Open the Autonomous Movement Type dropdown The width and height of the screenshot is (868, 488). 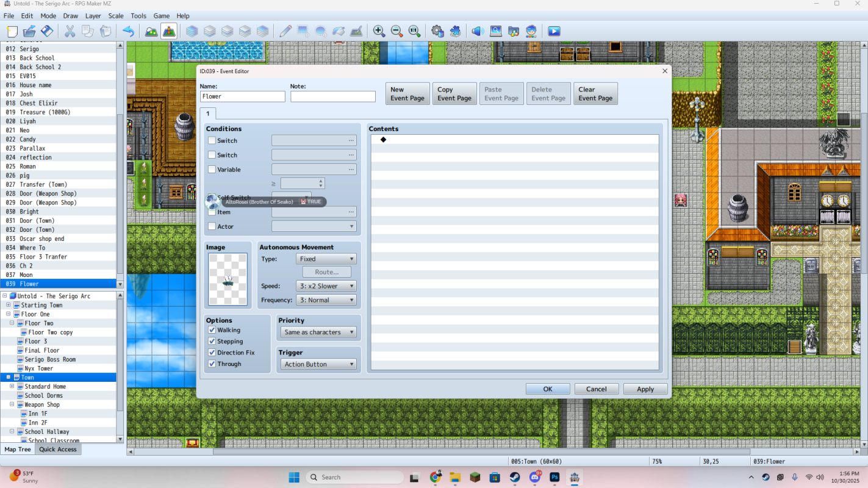[x=326, y=259]
